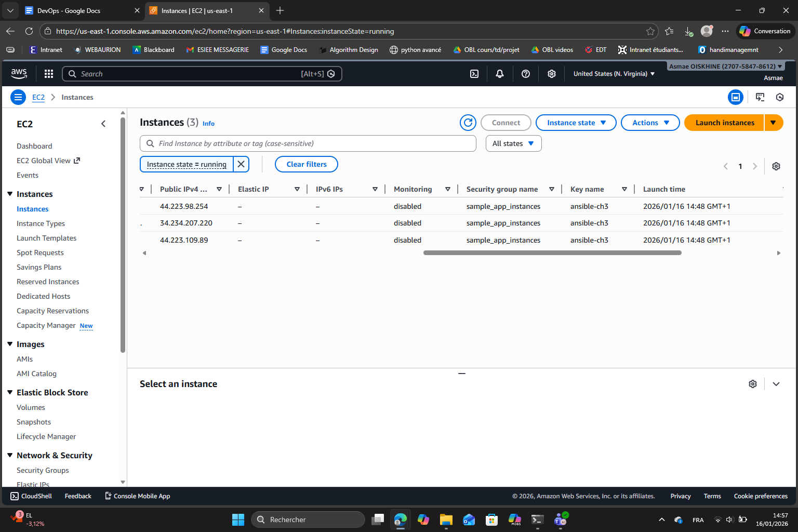Click the Find Instance search field
Viewport: 798px width, 532px height.
(308, 143)
